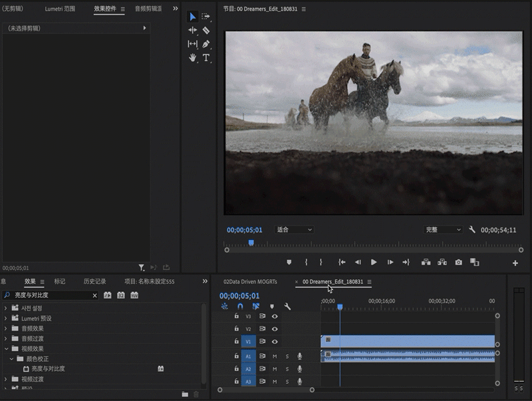This screenshot has width=532, height=401.
Task: Click the Export Frame camera icon
Action: pos(459,263)
